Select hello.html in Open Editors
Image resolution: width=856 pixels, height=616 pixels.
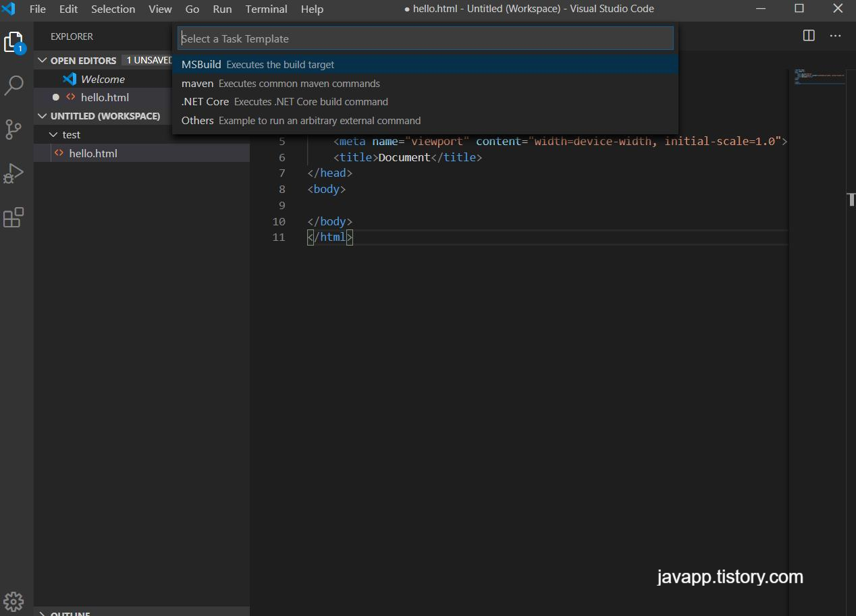pyautogui.click(x=103, y=97)
